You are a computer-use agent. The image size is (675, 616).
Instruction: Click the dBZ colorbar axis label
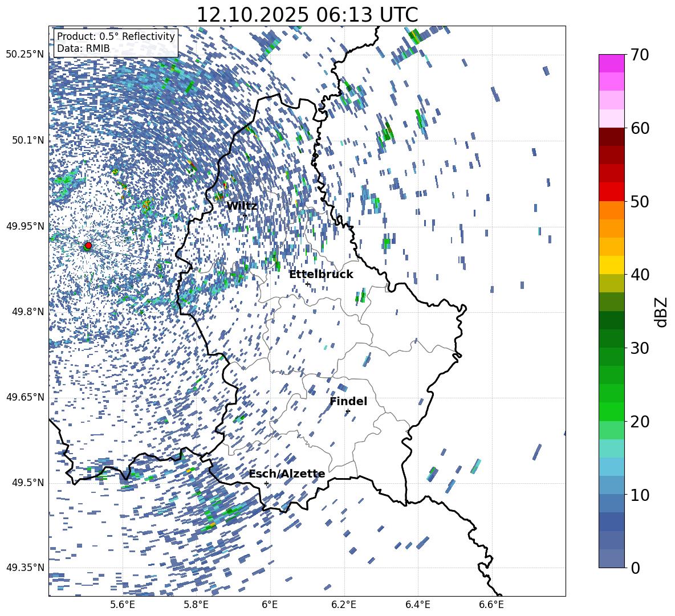coord(662,312)
